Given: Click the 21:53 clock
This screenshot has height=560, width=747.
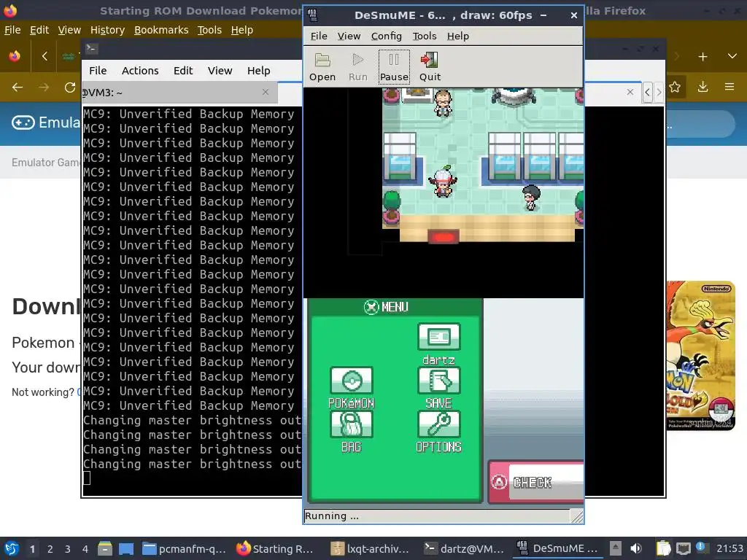Looking at the screenshot, I should pyautogui.click(x=729, y=548).
